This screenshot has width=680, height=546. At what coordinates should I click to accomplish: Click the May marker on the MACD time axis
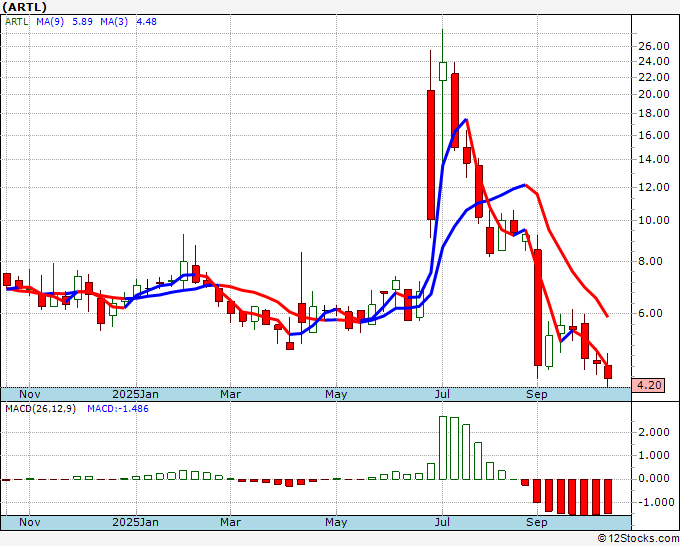pos(336,522)
